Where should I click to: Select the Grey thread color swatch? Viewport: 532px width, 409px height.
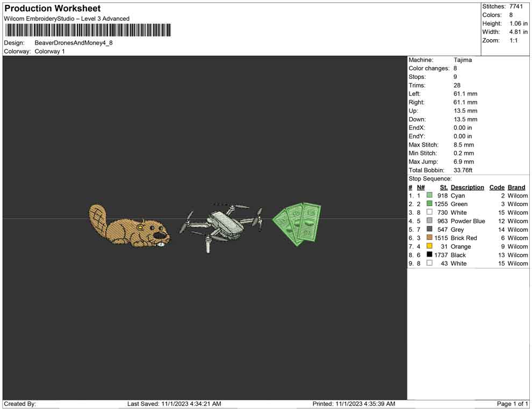429,230
